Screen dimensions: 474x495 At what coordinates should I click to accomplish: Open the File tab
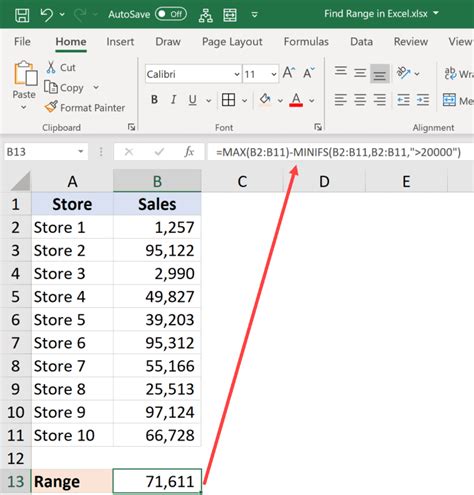tap(22, 41)
